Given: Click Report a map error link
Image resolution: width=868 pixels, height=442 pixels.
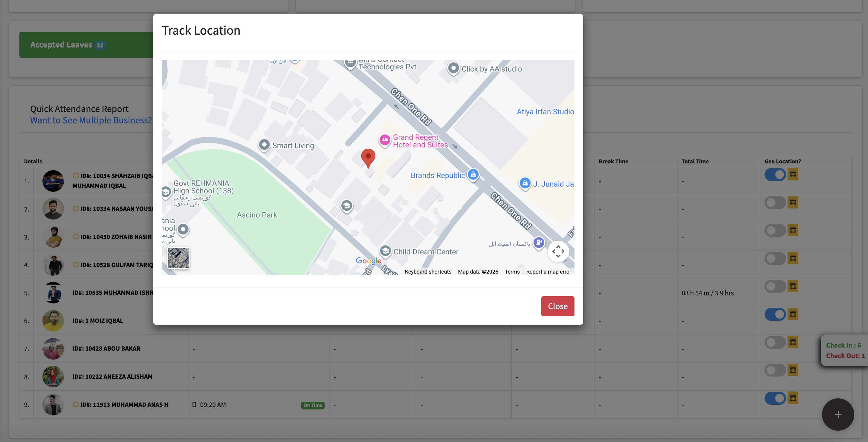Looking at the screenshot, I should click(x=548, y=272).
